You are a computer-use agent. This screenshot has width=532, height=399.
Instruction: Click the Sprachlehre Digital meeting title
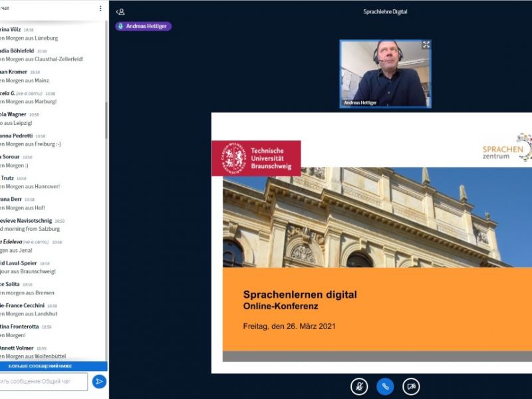click(385, 11)
